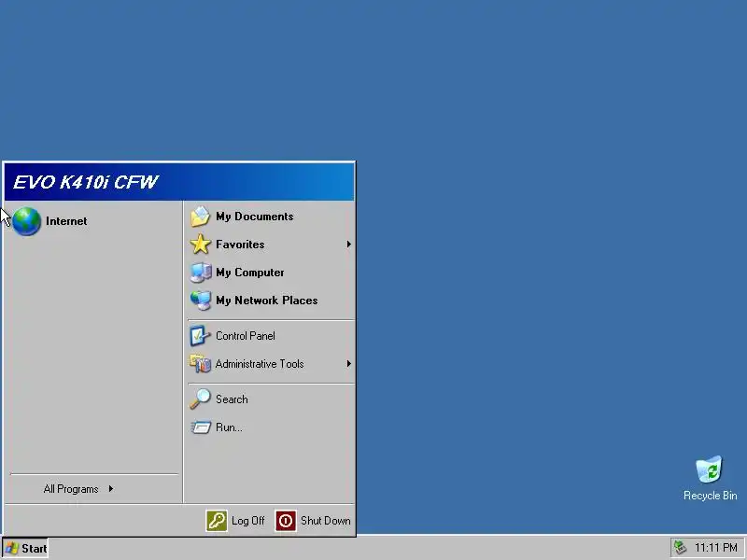Open the My Documents menu entry
The height and width of the screenshot is (560, 747).
[x=269, y=217]
